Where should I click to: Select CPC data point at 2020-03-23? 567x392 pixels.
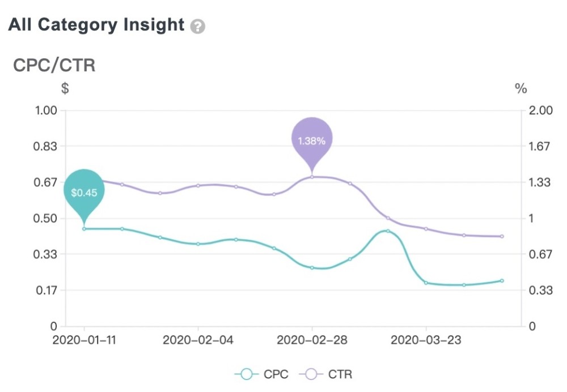426,283
